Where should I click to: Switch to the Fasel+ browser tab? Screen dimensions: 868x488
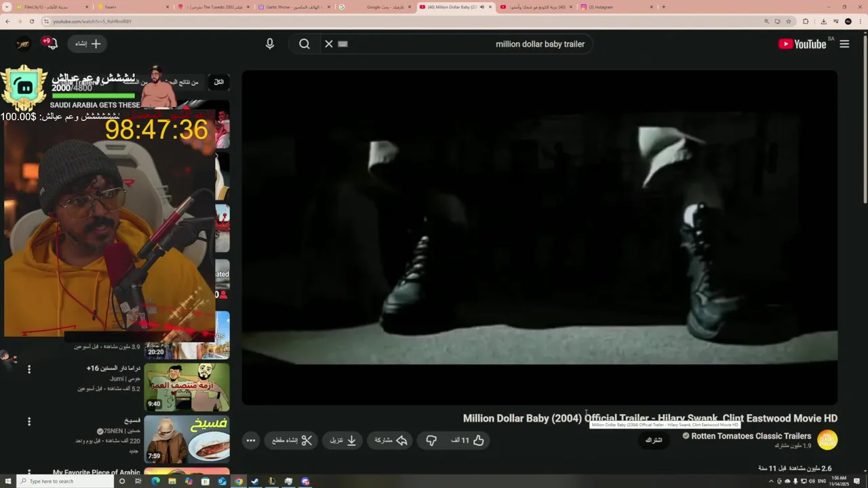134,7
